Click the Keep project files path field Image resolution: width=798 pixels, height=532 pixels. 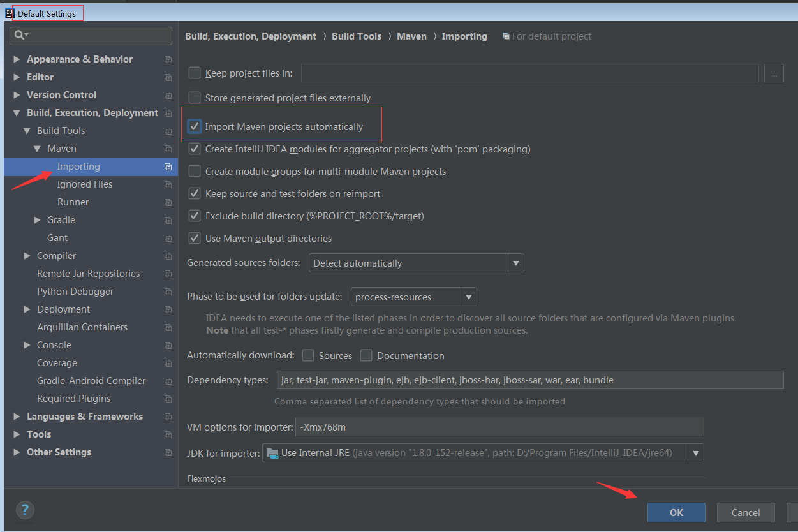(x=530, y=73)
